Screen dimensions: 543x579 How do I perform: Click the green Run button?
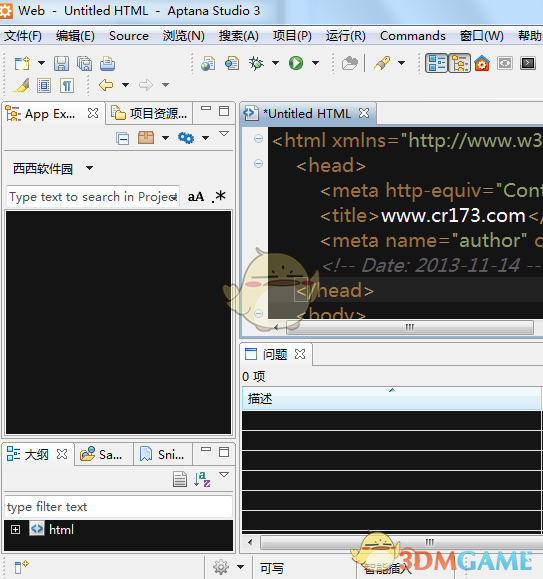(x=296, y=63)
